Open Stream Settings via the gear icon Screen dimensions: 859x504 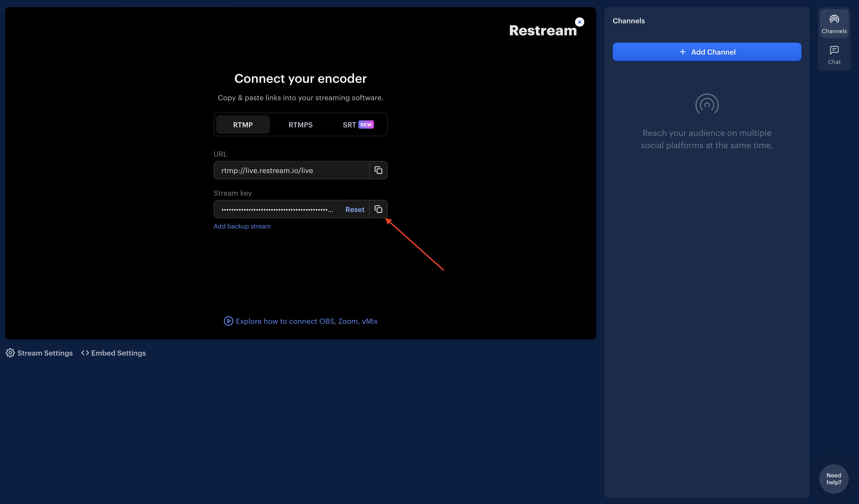click(10, 353)
